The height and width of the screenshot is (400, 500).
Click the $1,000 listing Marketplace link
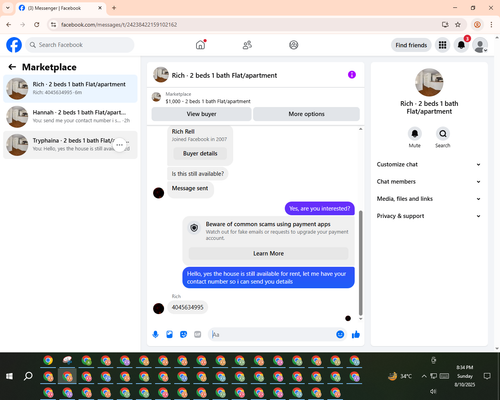(x=208, y=101)
